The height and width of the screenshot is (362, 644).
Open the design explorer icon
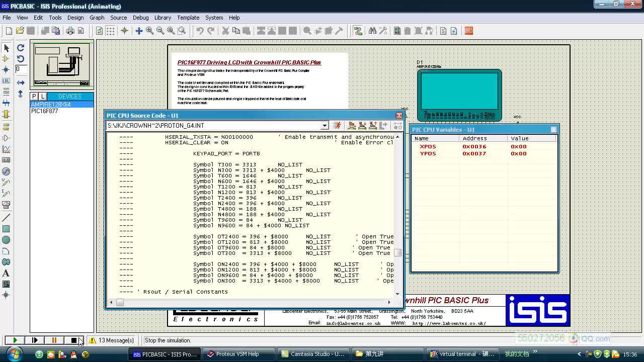397,31
